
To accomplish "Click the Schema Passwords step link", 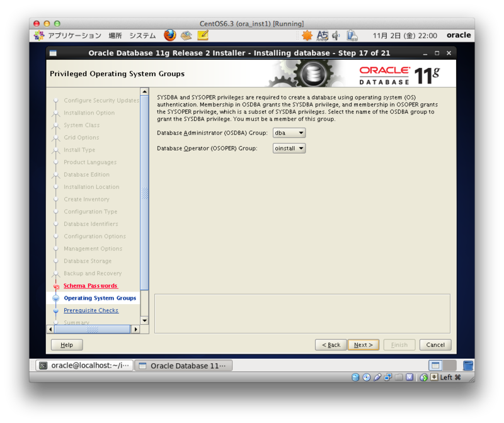I will coord(90,286).
